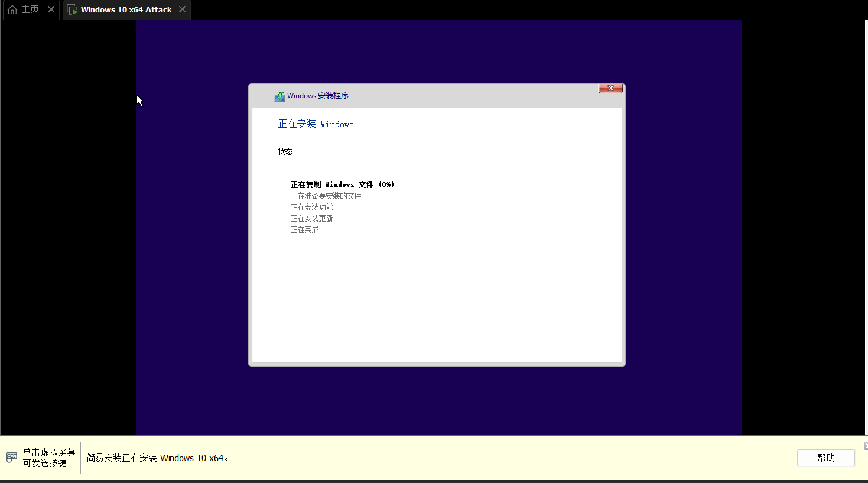Close the Windows 10 x64 Attack tab

182,9
